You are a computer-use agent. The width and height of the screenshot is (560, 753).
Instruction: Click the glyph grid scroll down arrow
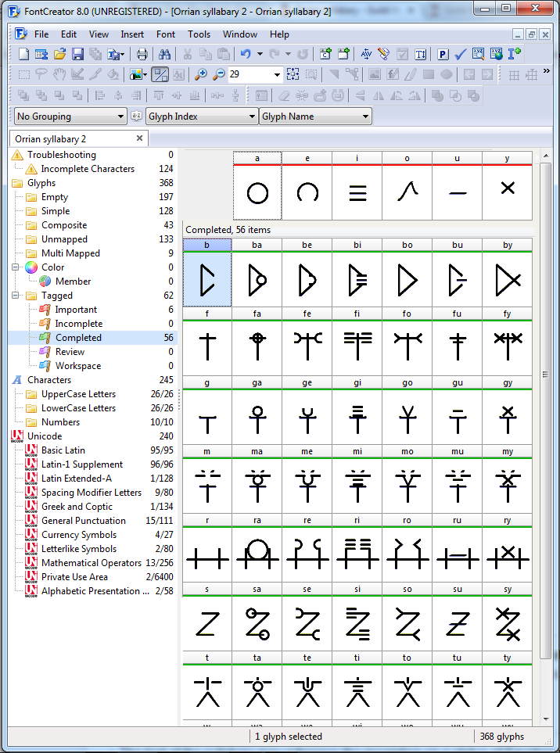[546, 719]
